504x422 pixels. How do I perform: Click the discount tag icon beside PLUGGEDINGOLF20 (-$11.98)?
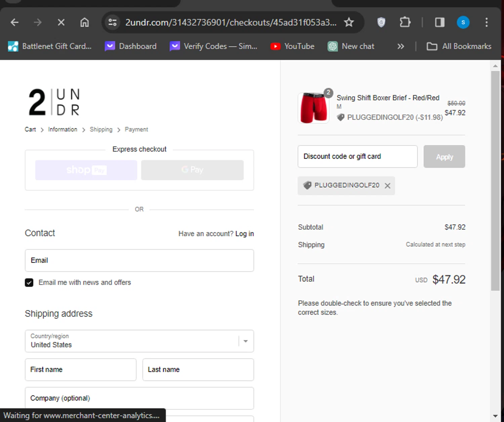point(341,117)
